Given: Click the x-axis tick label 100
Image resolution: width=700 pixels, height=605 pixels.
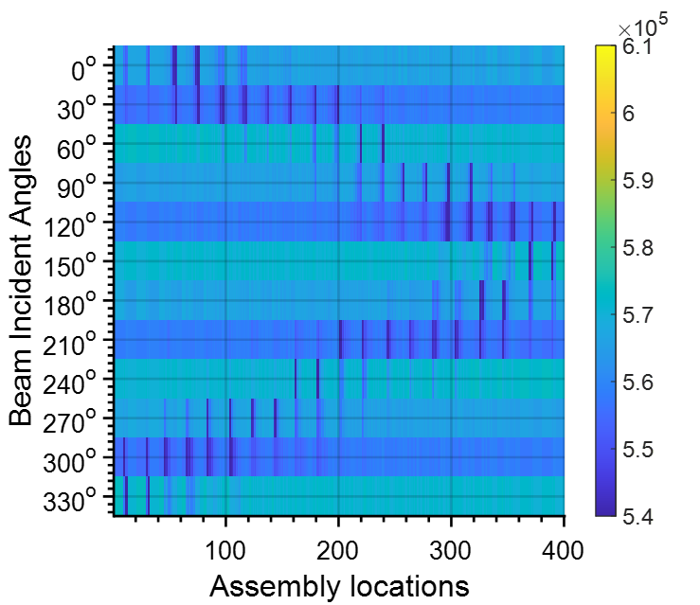Looking at the screenshot, I should coord(225,550).
